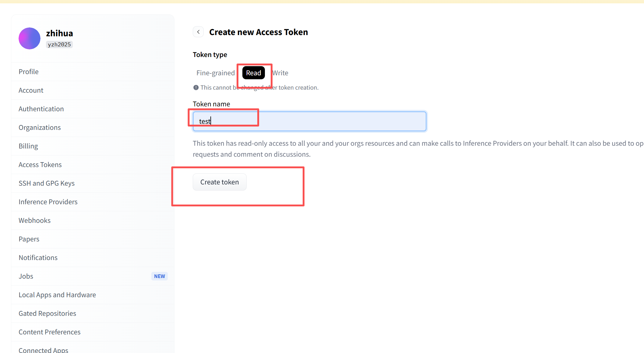Open Notifications settings
644x353 pixels.
38,258
